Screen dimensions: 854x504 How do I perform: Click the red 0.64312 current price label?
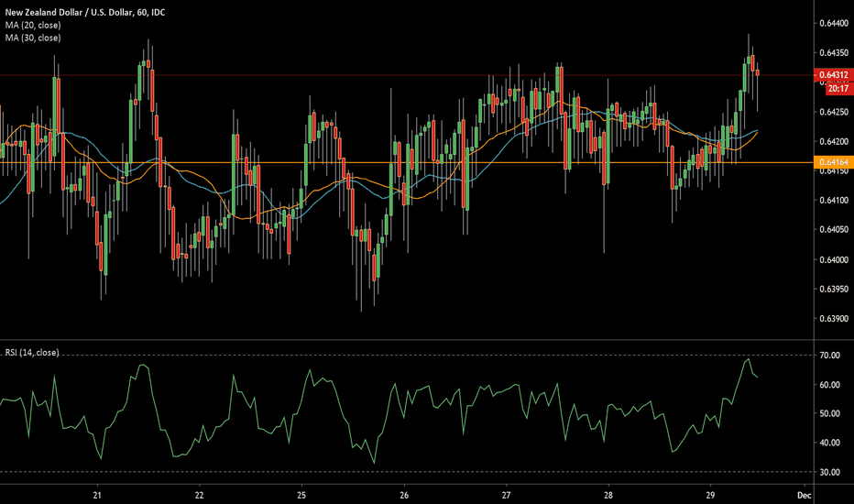(x=833, y=75)
